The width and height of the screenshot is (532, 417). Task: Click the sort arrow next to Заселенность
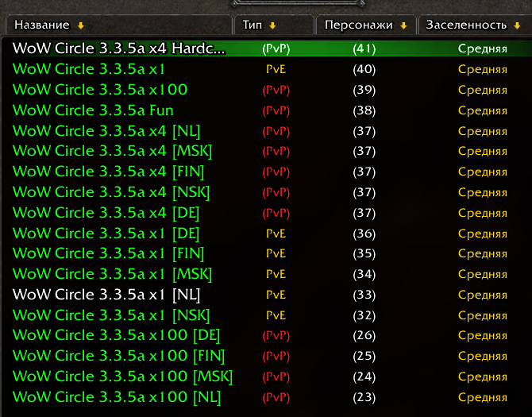point(516,25)
